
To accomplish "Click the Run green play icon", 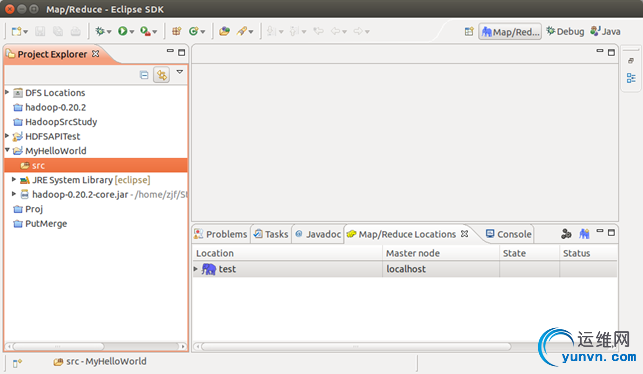I will 123,31.
